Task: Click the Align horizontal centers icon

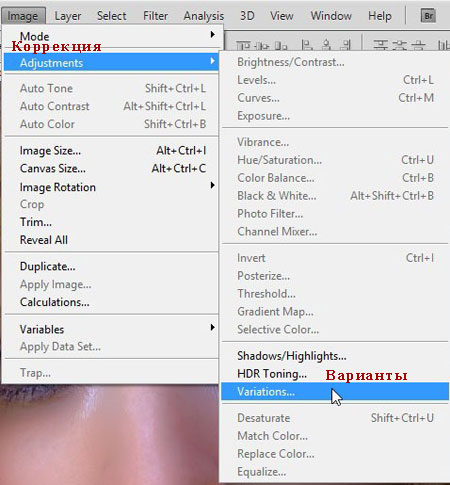Action: pos(327,45)
